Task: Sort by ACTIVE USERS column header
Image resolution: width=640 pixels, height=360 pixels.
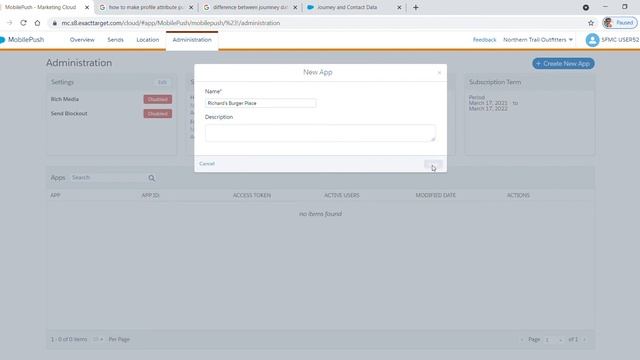Action: (342, 196)
